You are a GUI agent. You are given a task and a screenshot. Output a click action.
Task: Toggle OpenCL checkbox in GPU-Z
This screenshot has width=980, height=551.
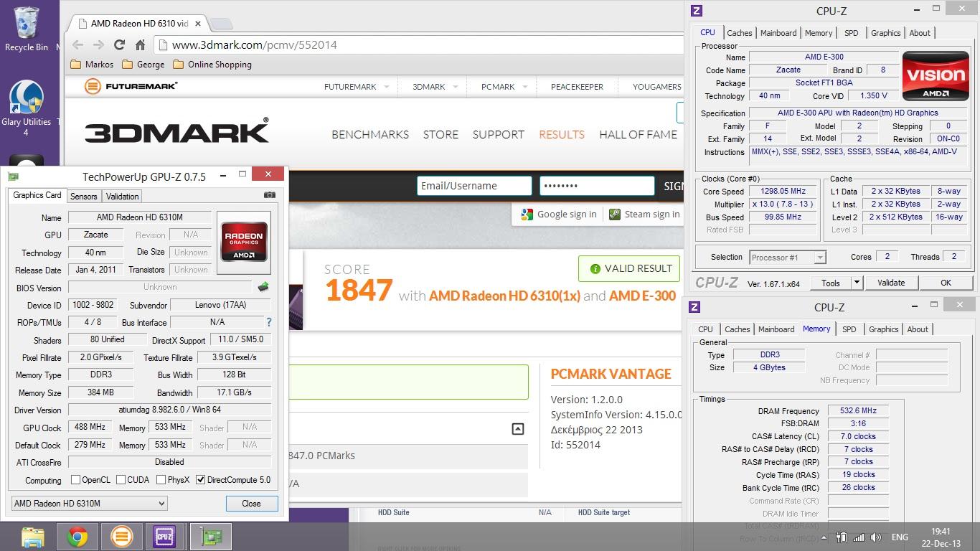pos(76,480)
